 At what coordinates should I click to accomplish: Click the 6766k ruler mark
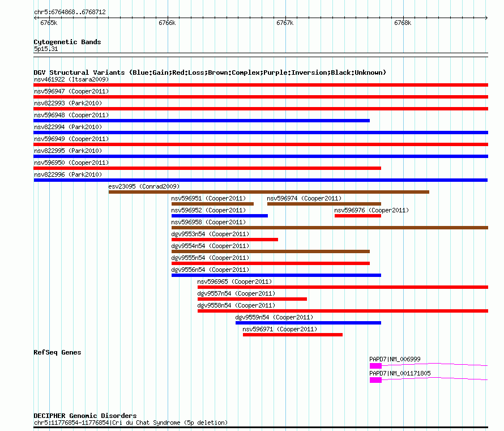(167, 23)
